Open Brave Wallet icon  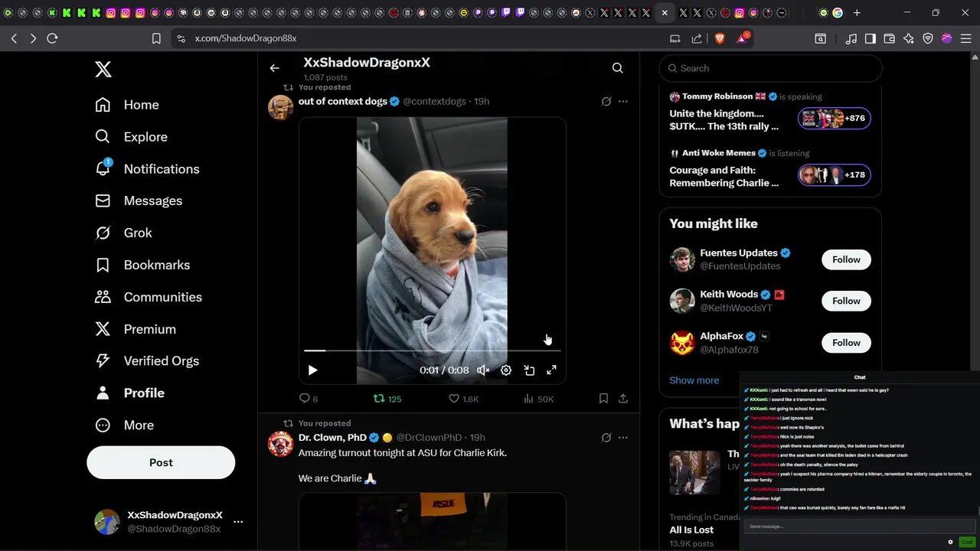[890, 38]
